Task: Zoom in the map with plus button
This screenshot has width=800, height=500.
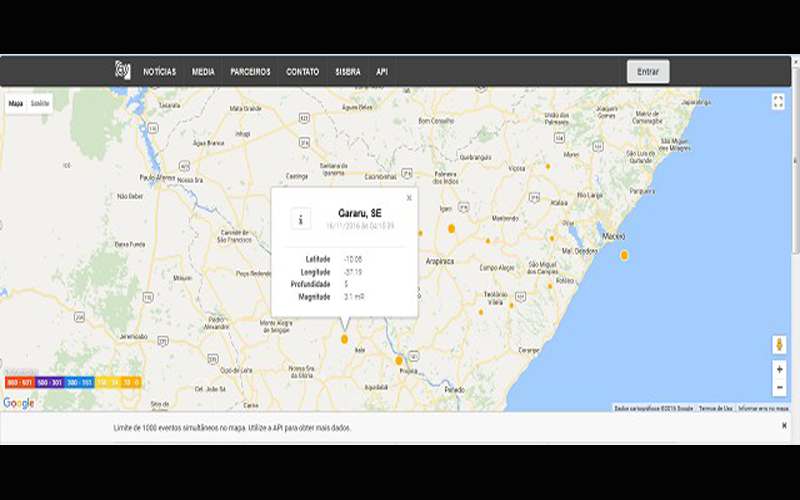Action: 779,369
